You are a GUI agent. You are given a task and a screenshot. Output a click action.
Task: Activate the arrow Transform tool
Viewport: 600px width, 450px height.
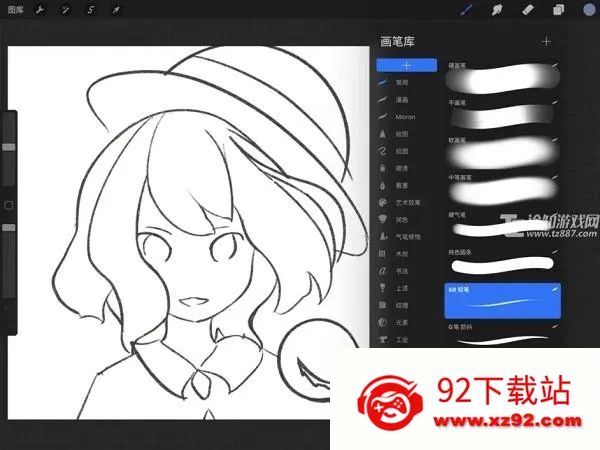click(x=116, y=10)
